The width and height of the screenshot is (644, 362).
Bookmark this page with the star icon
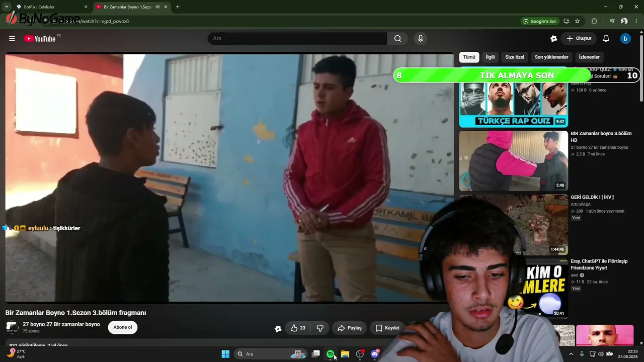click(577, 21)
